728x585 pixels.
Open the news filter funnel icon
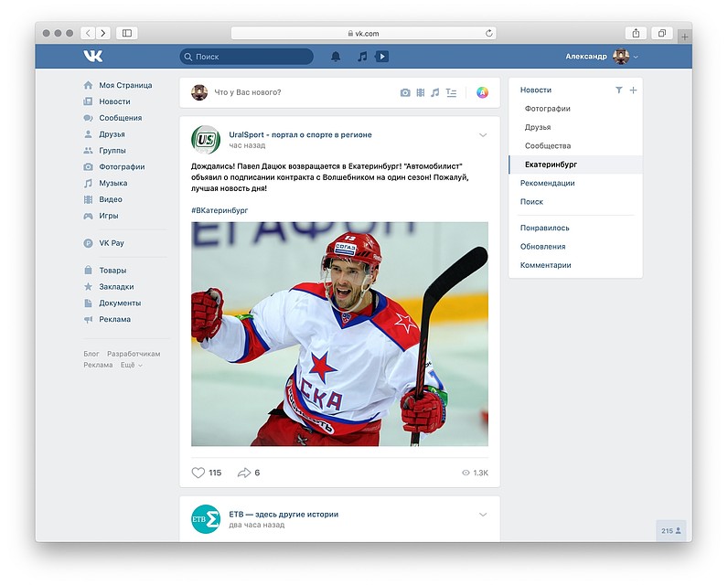619,90
